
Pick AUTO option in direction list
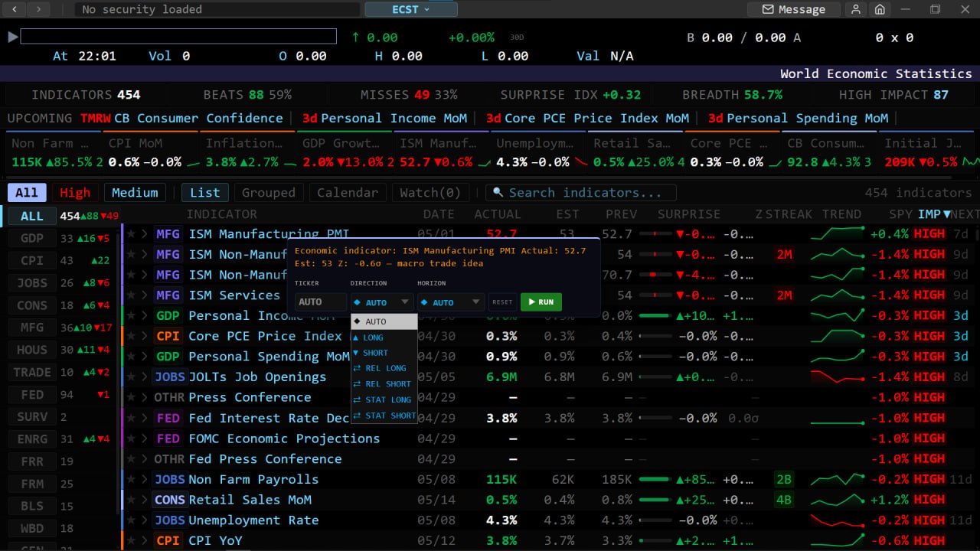pos(384,321)
